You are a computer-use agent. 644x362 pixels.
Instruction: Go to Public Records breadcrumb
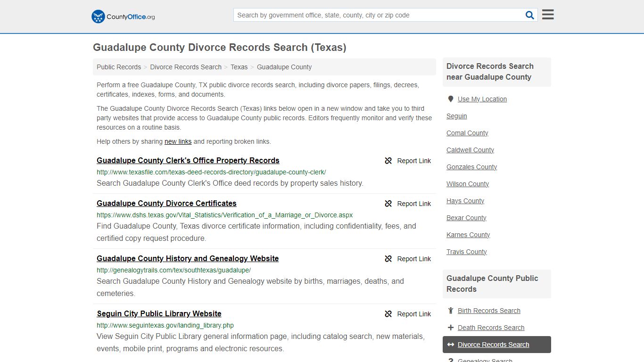click(x=119, y=67)
